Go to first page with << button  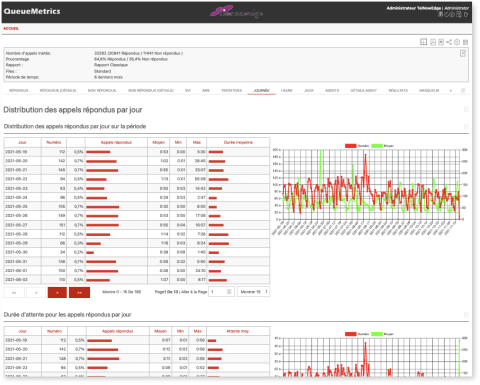[14, 292]
